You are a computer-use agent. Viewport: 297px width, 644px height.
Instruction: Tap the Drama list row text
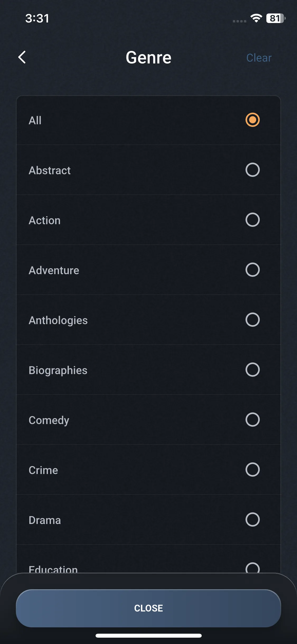(45, 520)
